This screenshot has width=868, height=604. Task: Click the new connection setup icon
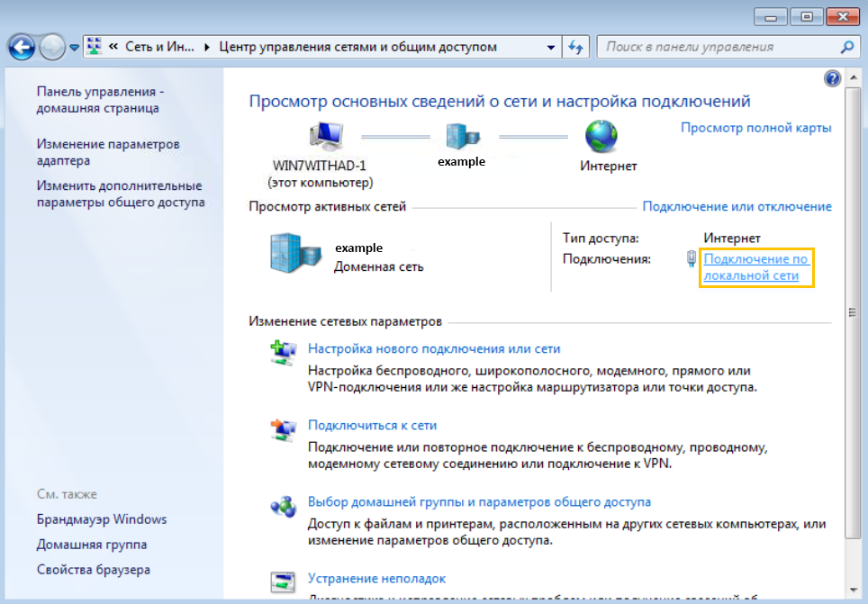click(284, 353)
